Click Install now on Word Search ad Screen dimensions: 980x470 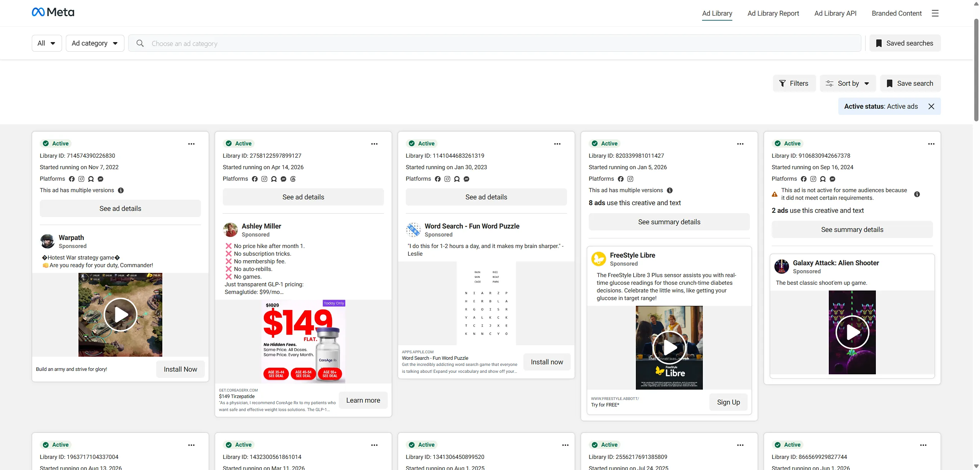click(547, 362)
